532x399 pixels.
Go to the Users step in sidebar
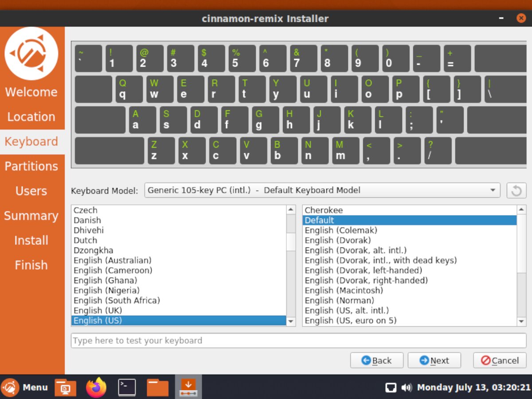pyautogui.click(x=31, y=191)
